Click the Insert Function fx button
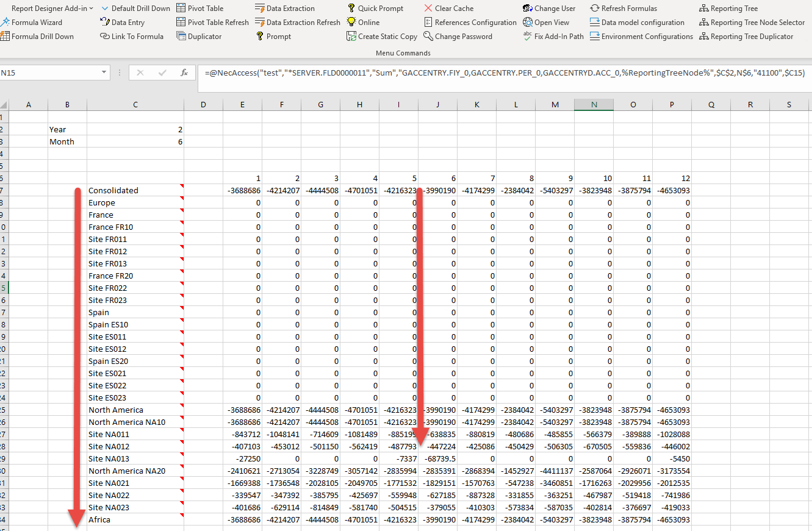Screen dimensions: 812x531 tap(184, 73)
